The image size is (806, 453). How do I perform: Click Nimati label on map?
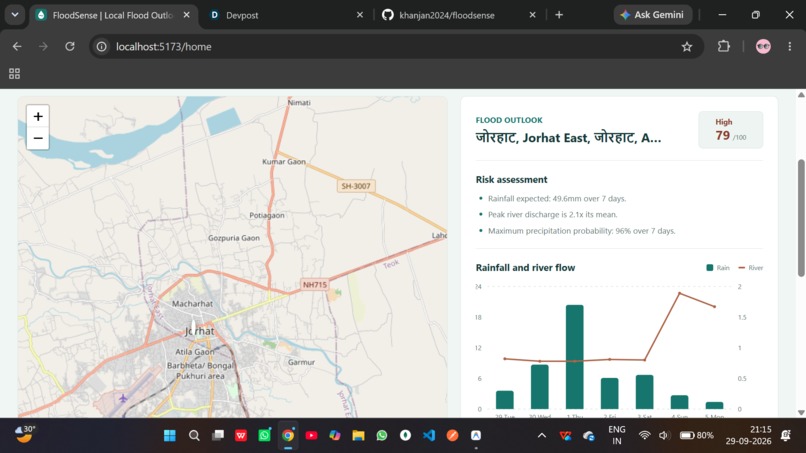click(x=299, y=103)
